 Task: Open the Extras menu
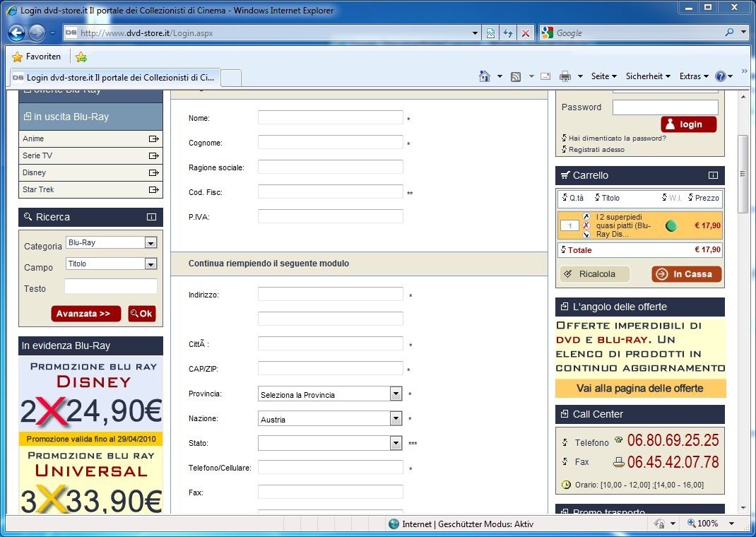(x=693, y=76)
